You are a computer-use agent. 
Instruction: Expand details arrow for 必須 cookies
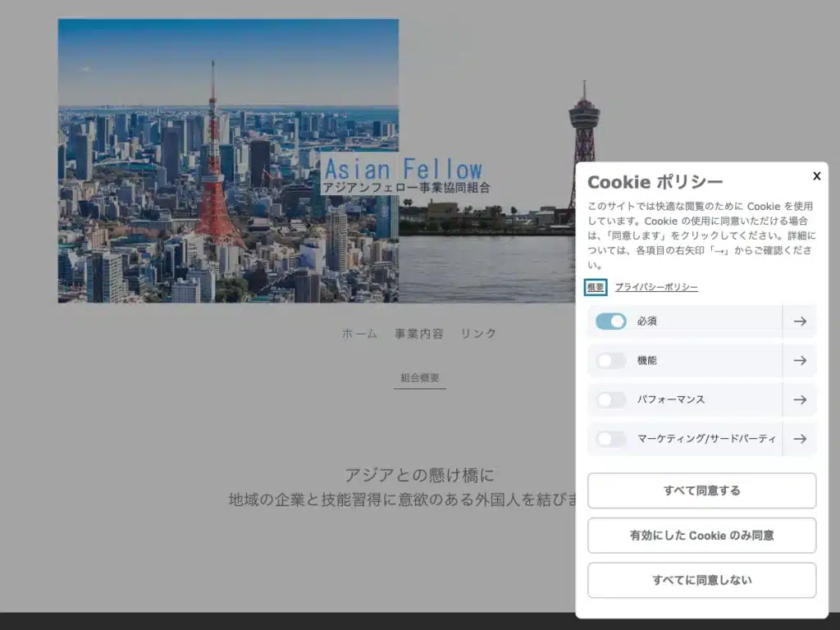click(800, 322)
